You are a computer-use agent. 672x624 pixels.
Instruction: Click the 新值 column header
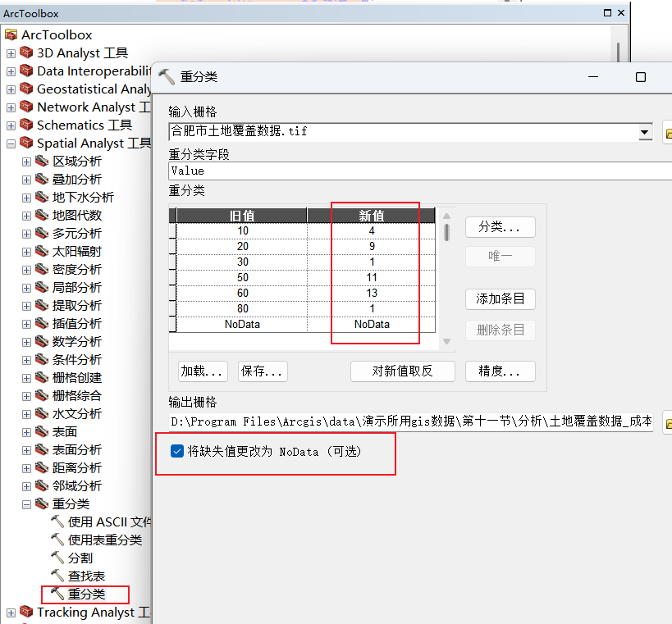click(372, 216)
